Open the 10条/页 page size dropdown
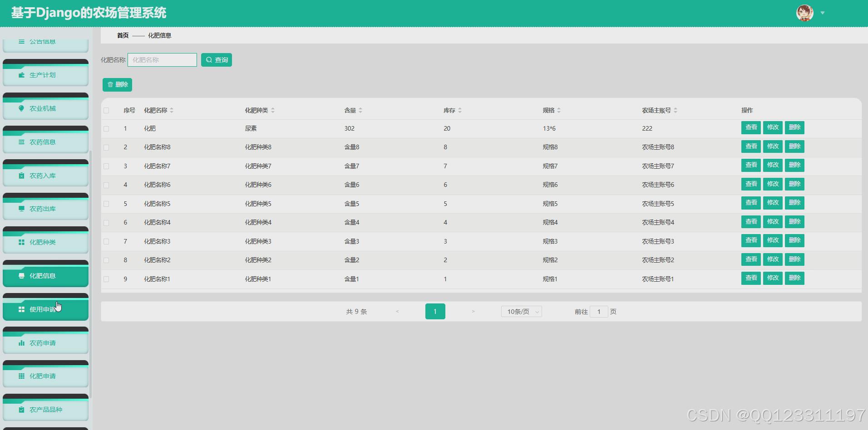 point(521,312)
